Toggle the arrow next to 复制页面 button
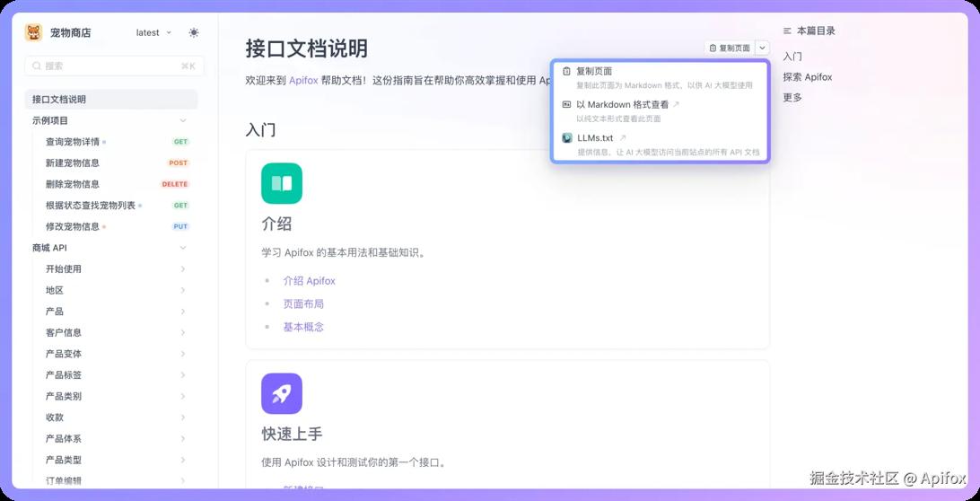This screenshot has height=501, width=980. click(x=763, y=48)
